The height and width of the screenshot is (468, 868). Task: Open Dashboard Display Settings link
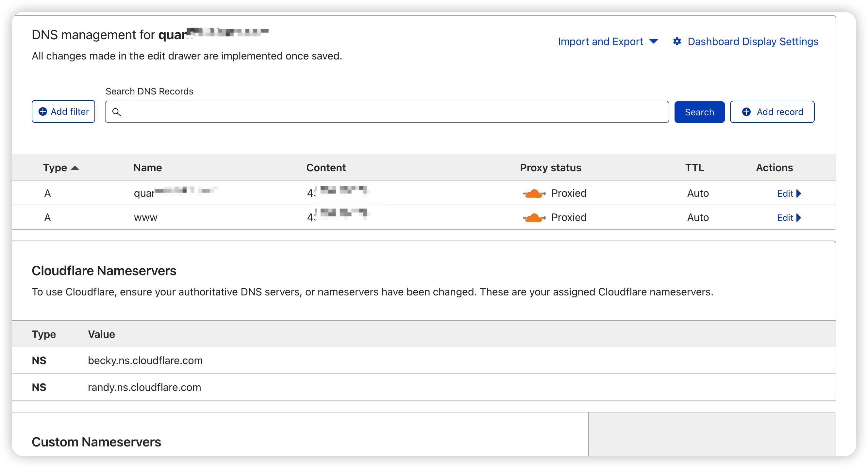pyautogui.click(x=753, y=42)
